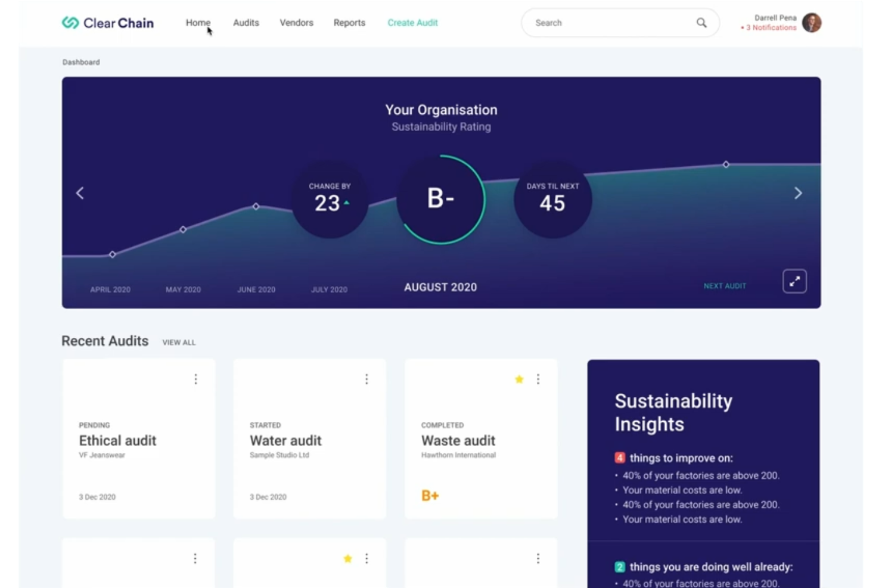Open the Vendors nav menu item
Viewport: 882px width, 588px height.
tap(296, 23)
